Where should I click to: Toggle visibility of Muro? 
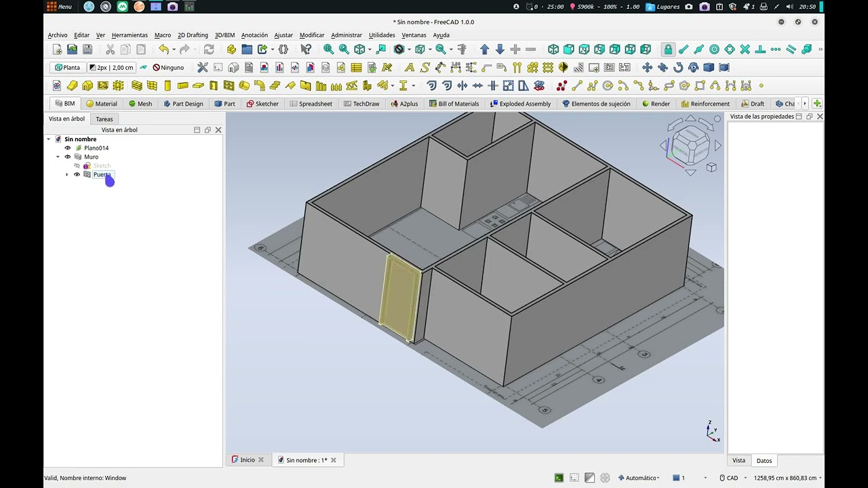pyautogui.click(x=67, y=157)
